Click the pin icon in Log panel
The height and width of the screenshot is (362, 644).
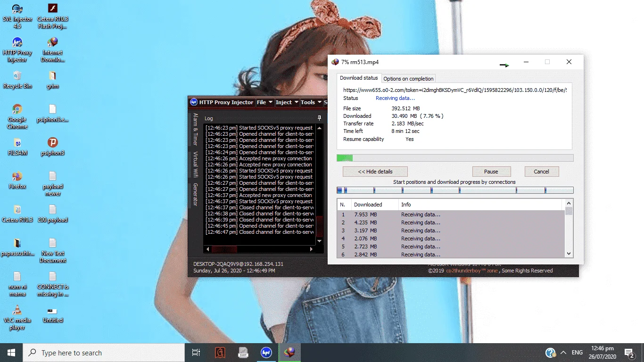point(319,118)
